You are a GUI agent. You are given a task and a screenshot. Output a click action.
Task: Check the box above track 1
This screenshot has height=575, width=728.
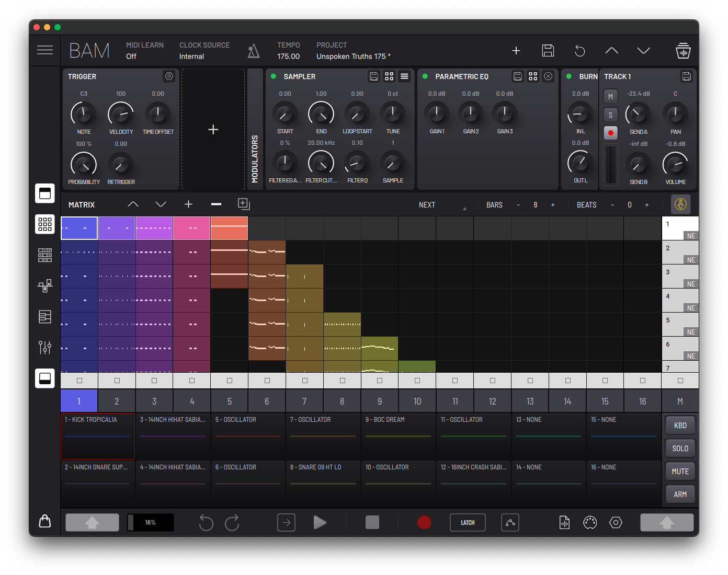(79, 381)
